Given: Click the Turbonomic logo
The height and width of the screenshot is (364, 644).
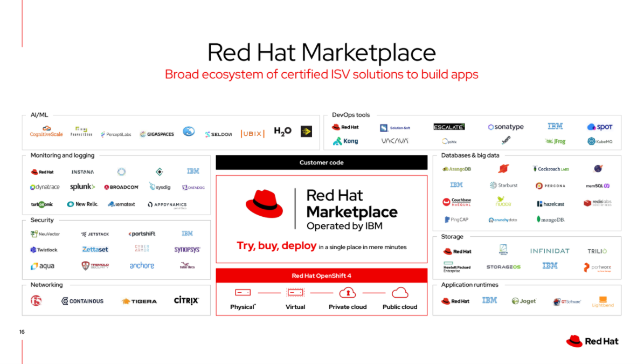Looking at the screenshot, I should pos(42,204).
